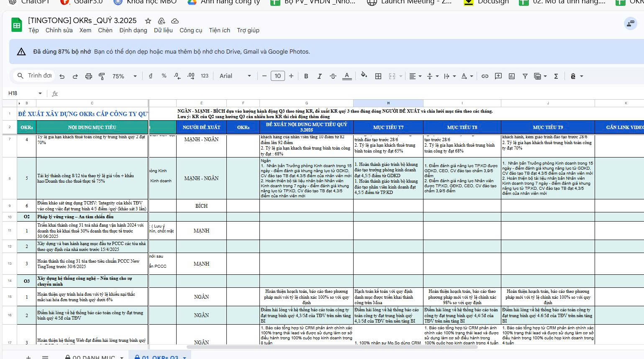
Task: Click the insert comment icon
Action: (x=498, y=76)
